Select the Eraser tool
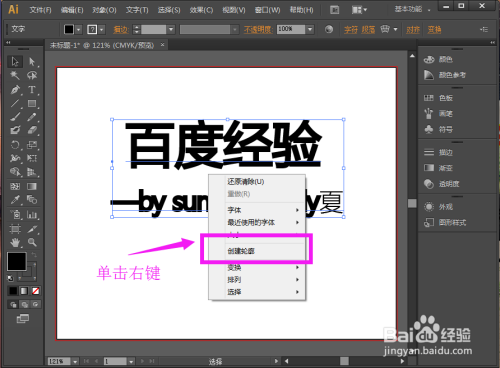 (x=32, y=130)
